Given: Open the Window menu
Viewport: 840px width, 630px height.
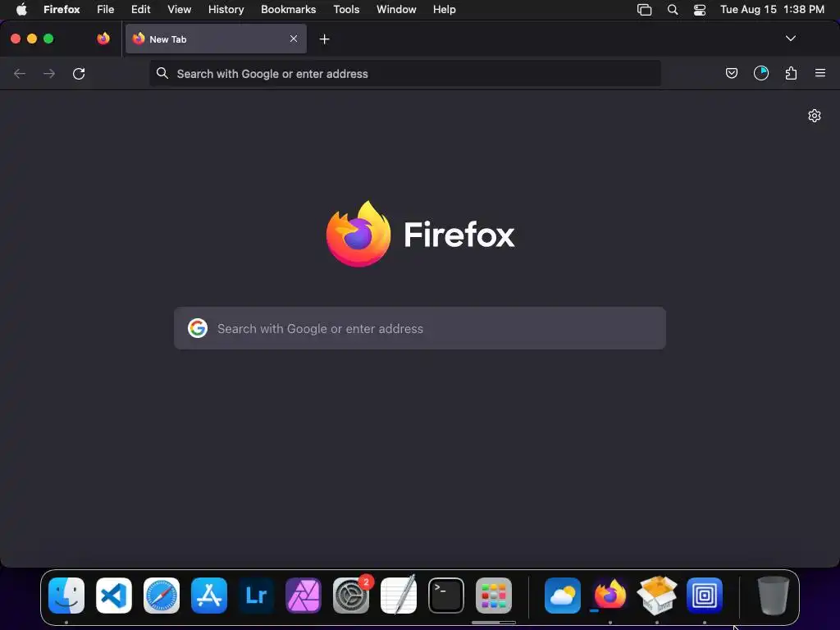Looking at the screenshot, I should [396, 10].
